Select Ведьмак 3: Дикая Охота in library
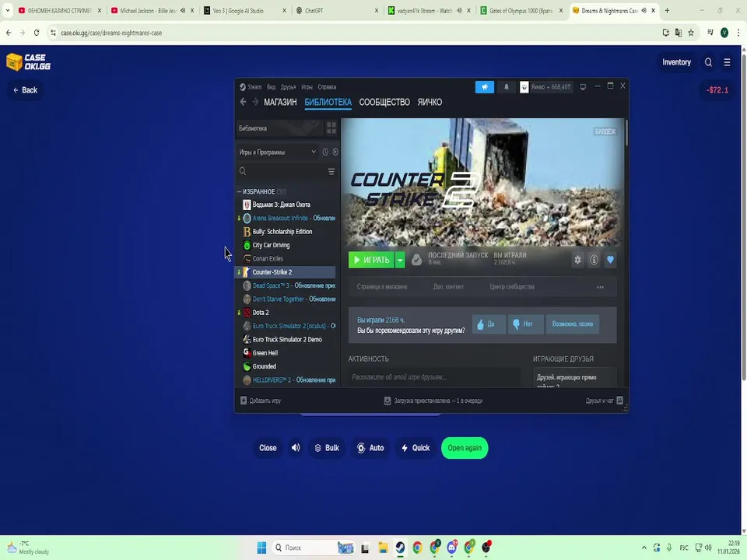The width and height of the screenshot is (747, 560). 286,205
